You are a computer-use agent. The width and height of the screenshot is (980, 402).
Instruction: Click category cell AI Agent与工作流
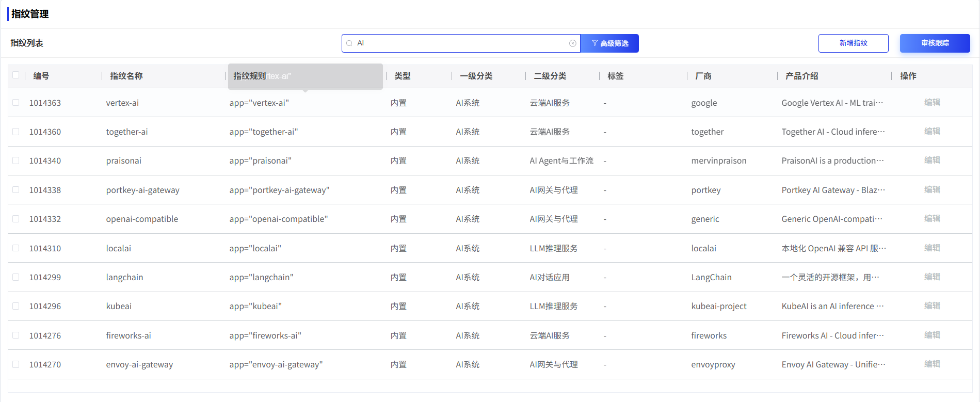561,160
